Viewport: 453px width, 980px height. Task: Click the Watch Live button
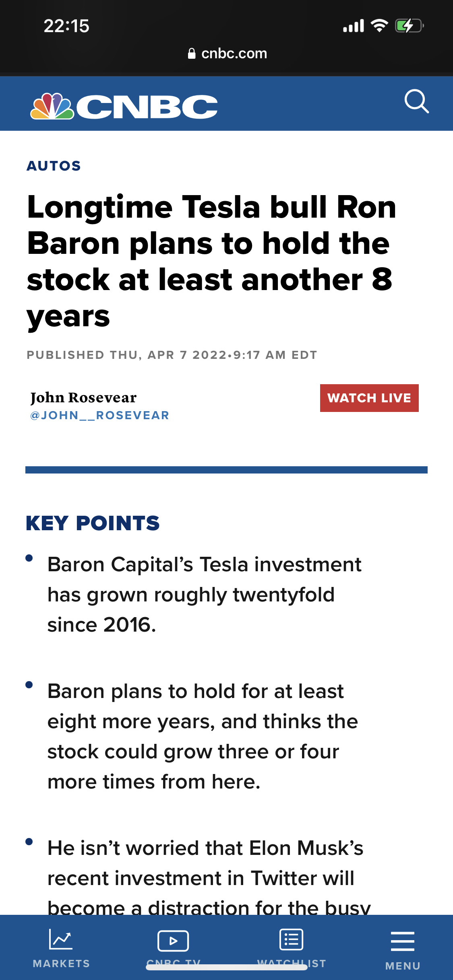click(x=369, y=398)
